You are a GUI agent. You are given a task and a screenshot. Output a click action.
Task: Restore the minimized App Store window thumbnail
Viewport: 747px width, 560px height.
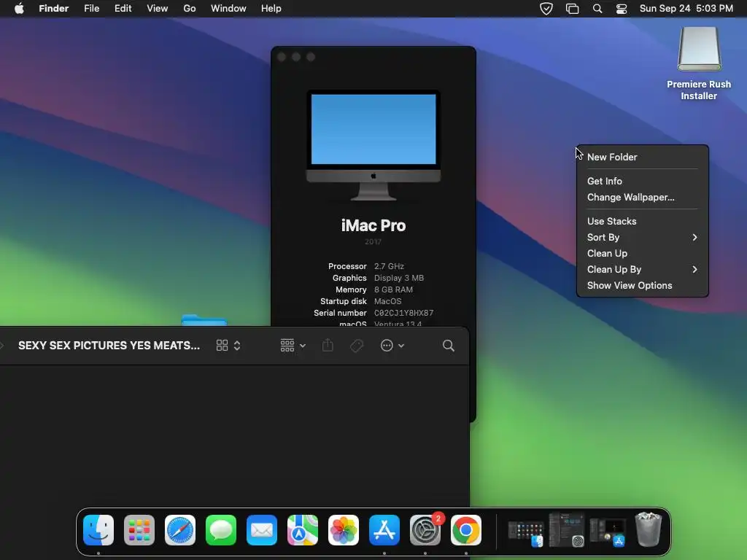[x=608, y=532]
